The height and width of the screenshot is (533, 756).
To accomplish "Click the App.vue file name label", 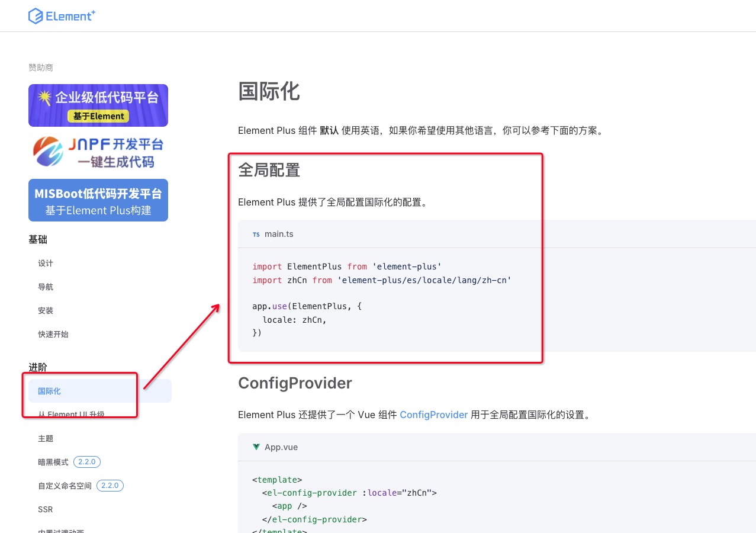I will tap(281, 447).
